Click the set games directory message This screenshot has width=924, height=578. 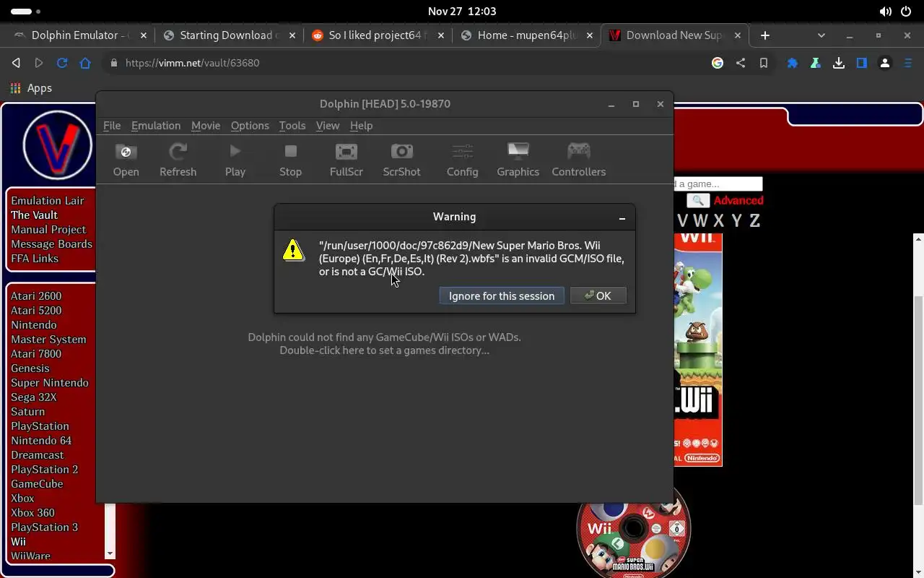[384, 344]
